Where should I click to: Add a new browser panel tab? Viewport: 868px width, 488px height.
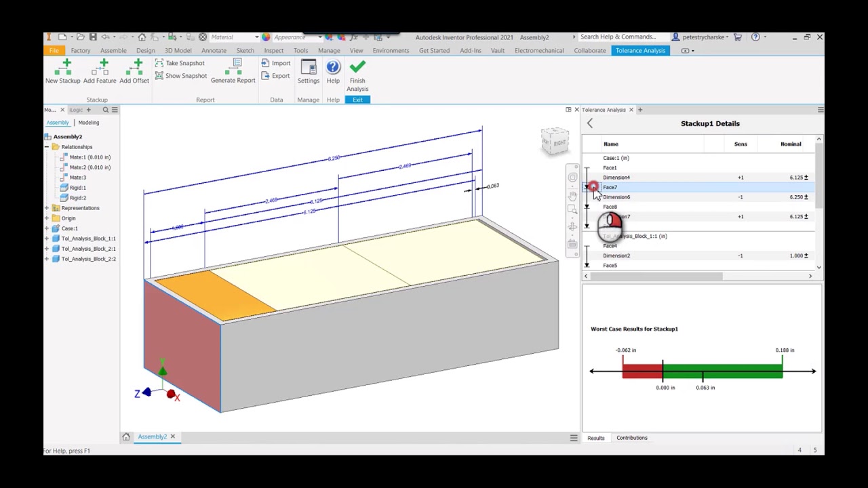pos(90,110)
